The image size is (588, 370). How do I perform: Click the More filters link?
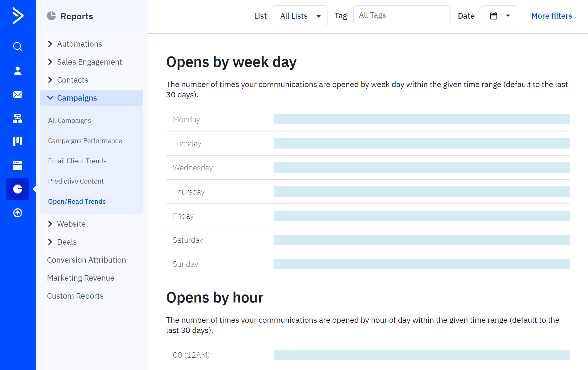click(552, 16)
